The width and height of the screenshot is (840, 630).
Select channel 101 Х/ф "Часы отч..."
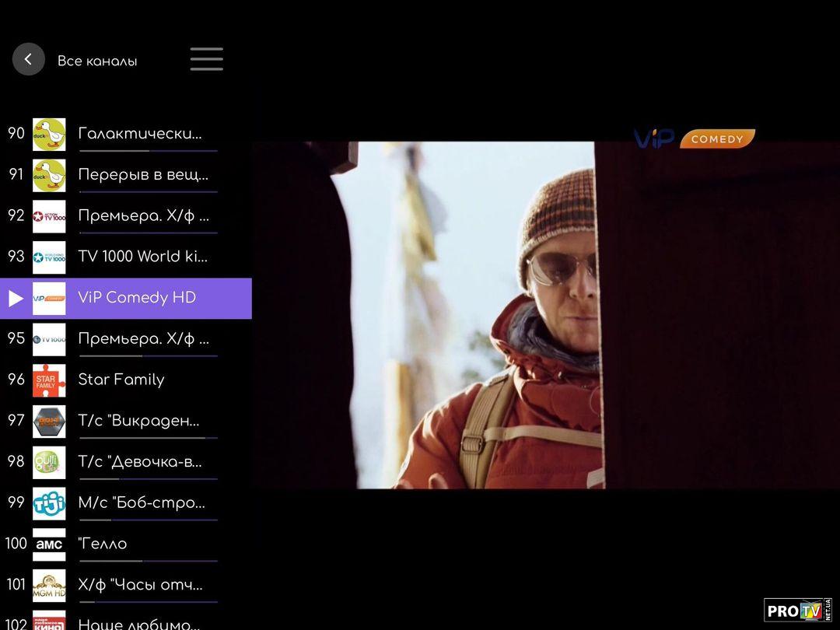point(140,585)
